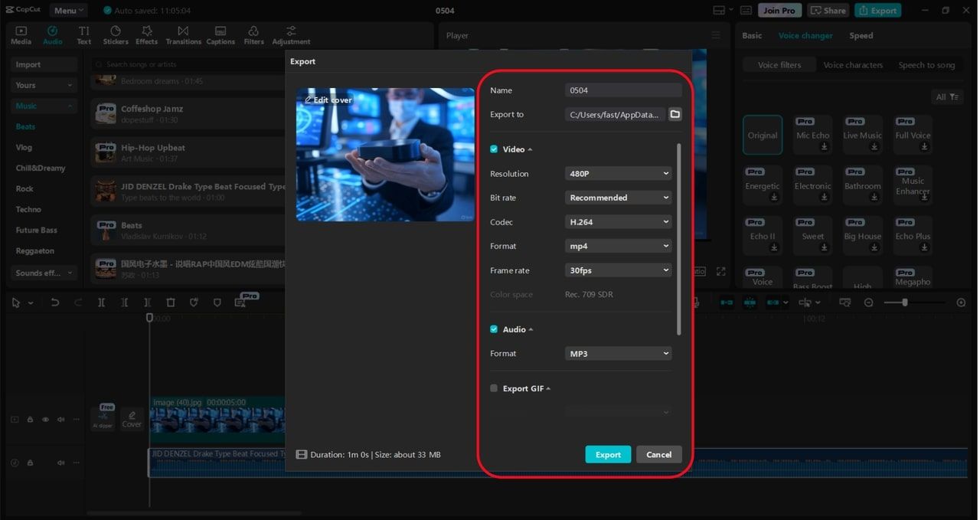Click the Cover button beside the video track
Image resolution: width=980 pixels, height=520 pixels.
coord(132,419)
